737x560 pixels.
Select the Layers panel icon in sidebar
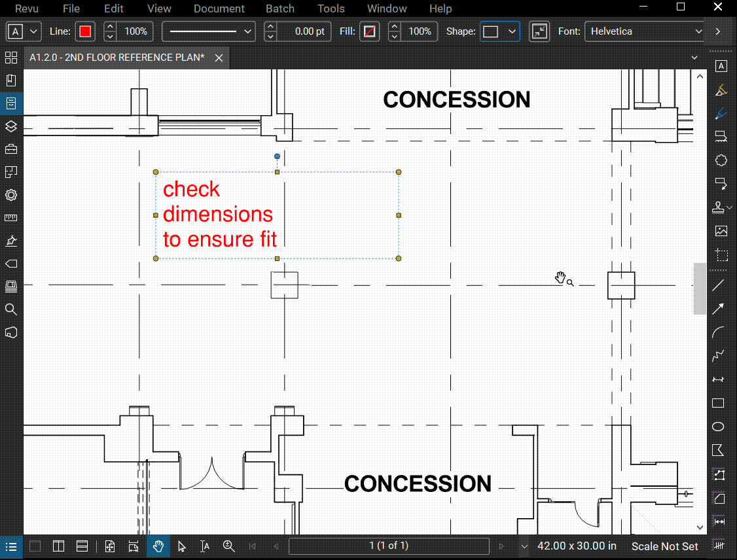pos(11,126)
